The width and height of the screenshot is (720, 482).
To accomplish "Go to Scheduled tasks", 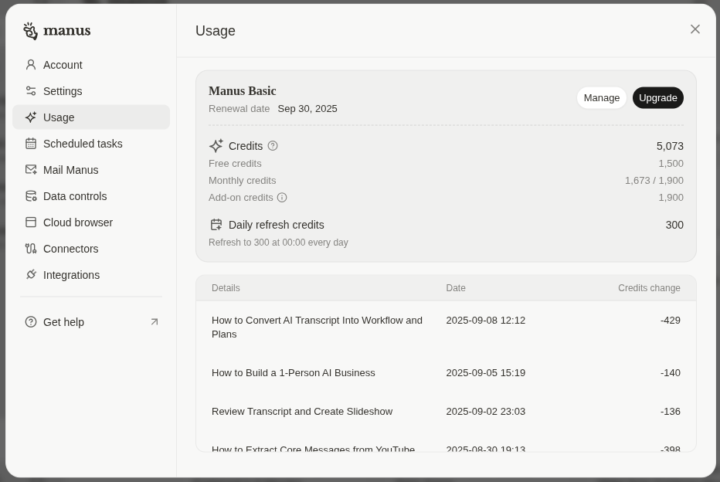I will pyautogui.click(x=91, y=143).
